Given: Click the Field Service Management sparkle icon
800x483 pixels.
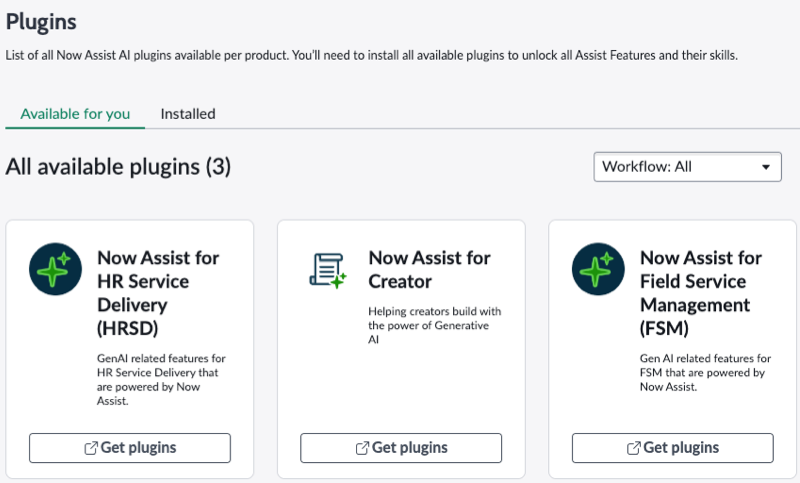Looking at the screenshot, I should [598, 269].
